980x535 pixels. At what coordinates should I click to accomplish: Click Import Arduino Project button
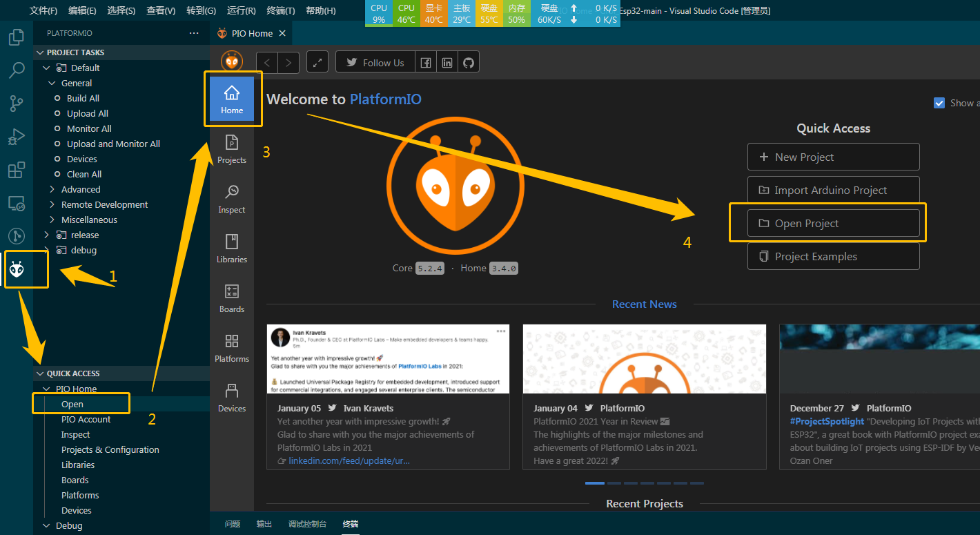point(833,190)
